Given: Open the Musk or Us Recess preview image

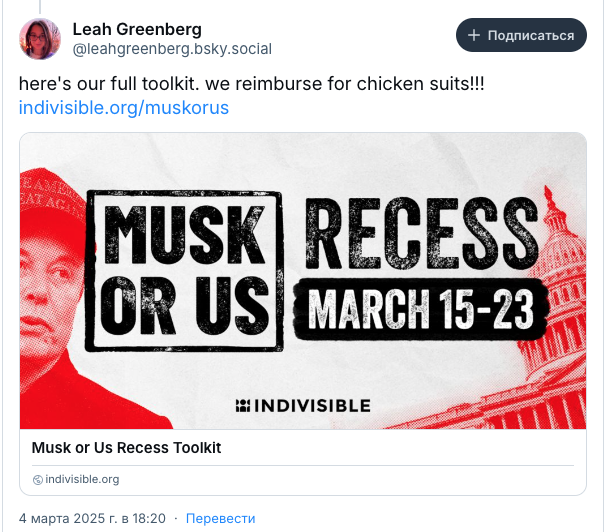Looking at the screenshot, I should tap(303, 281).
